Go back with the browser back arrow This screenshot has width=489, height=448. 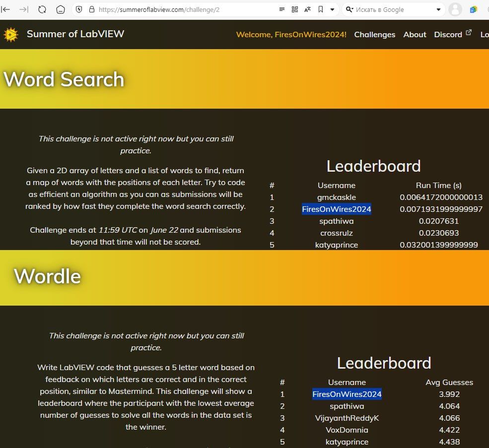(x=5, y=9)
